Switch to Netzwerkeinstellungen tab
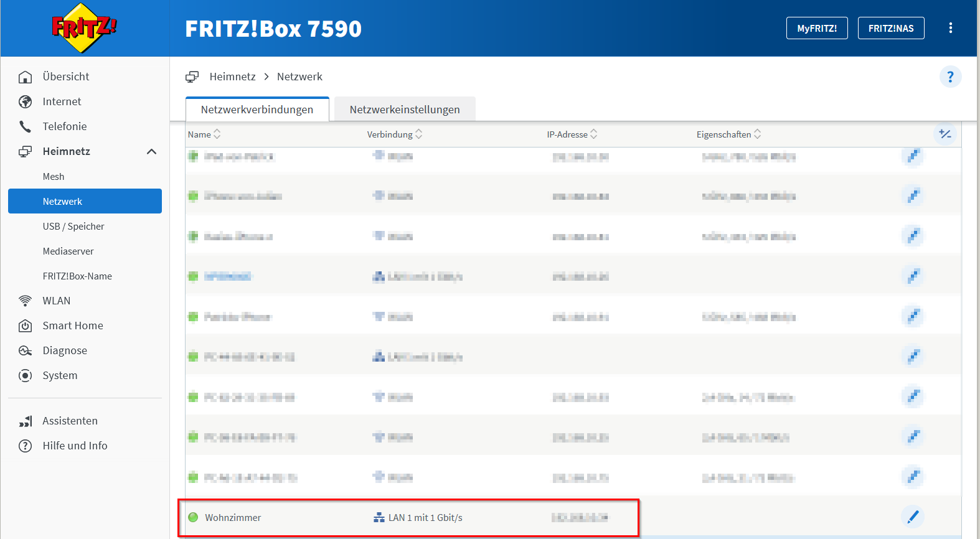 point(405,110)
